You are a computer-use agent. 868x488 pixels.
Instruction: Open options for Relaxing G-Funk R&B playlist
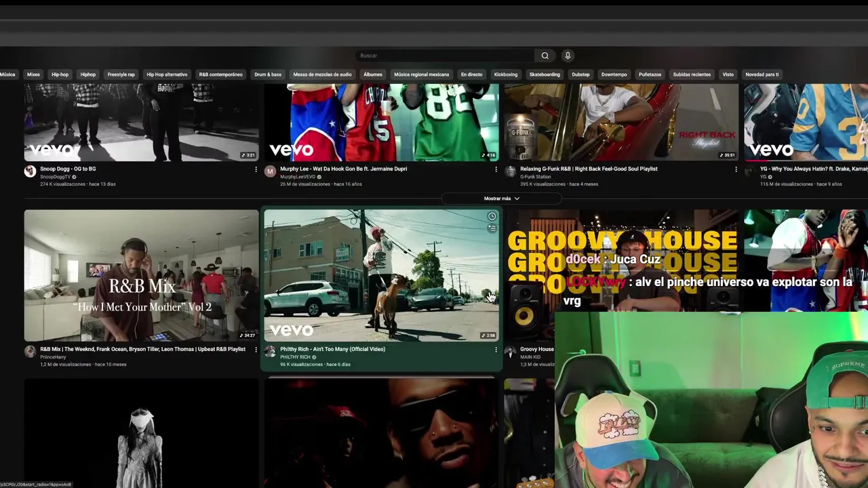(x=736, y=169)
